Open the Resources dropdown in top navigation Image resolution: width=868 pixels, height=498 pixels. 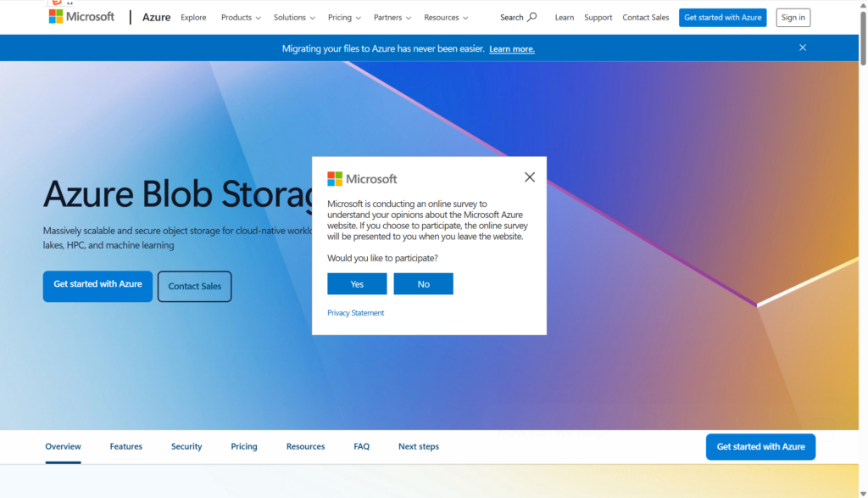coord(446,17)
